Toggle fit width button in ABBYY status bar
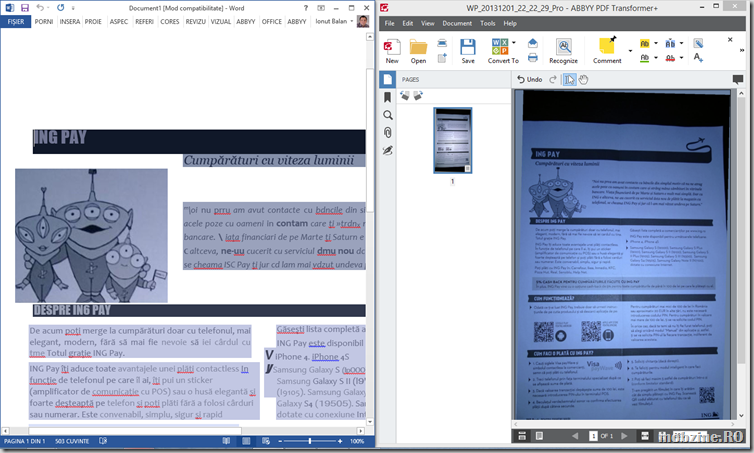Screen dimensions: 754x453 (x=645, y=436)
